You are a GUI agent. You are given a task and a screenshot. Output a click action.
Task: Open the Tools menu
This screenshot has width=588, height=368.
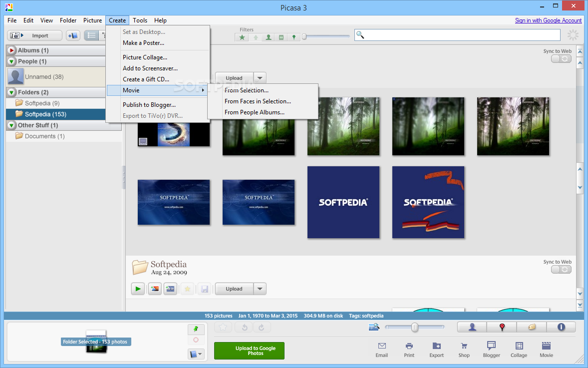tap(140, 20)
